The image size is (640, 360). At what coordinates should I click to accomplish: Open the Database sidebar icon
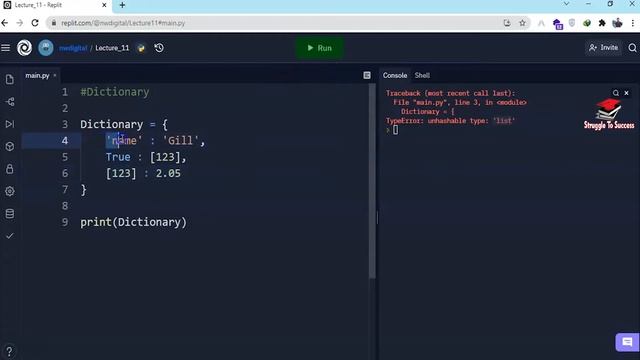pos(10,213)
